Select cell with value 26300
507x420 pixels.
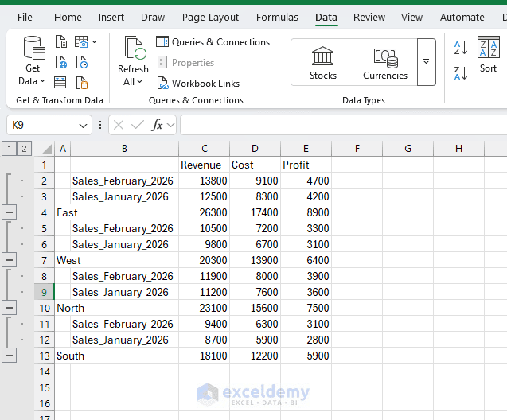(x=204, y=212)
